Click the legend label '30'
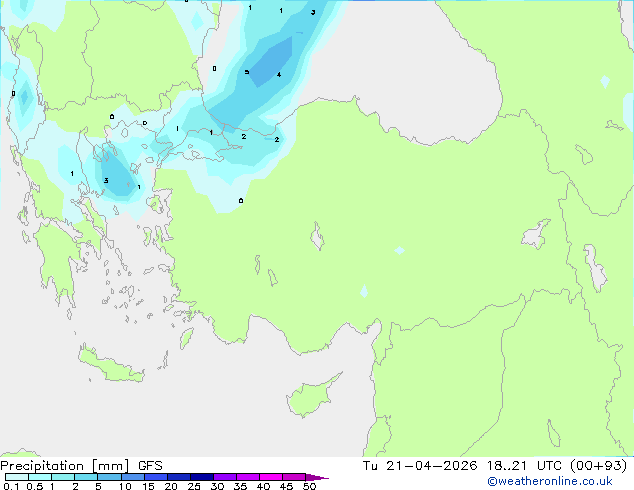This screenshot has width=634, height=490. pyautogui.click(x=217, y=486)
